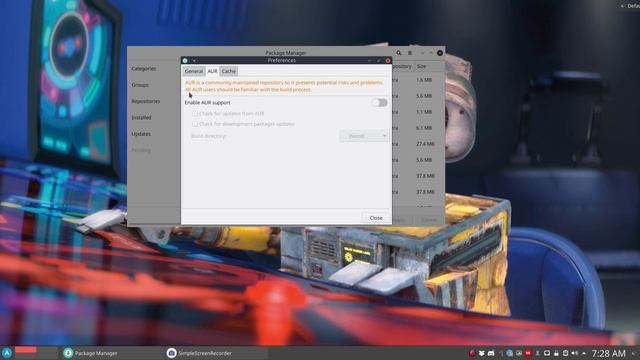Close Preferences with red title button

coord(388,60)
